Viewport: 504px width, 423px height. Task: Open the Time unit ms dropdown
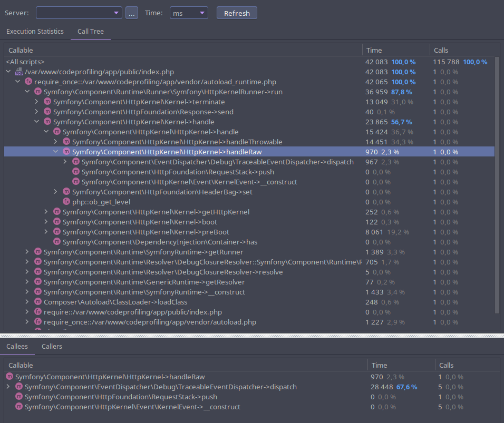pyautogui.click(x=189, y=13)
